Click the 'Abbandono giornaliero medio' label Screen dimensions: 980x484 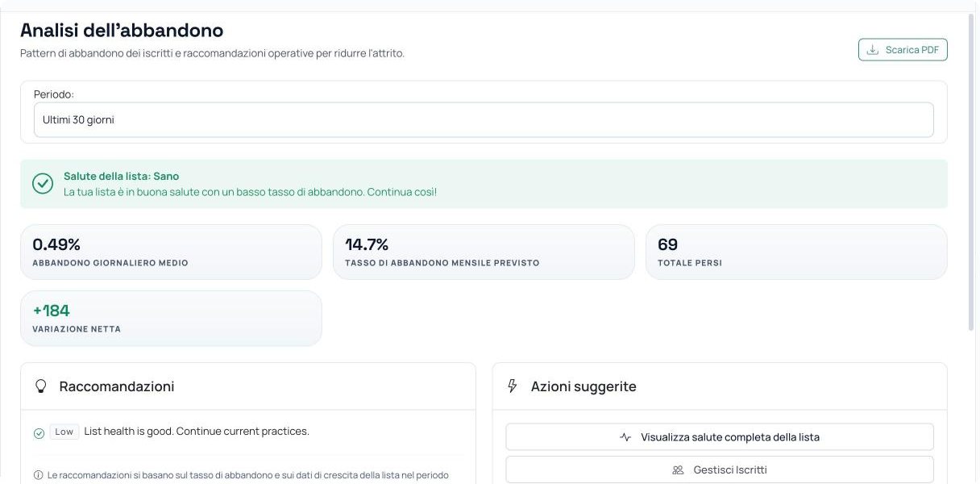(x=110, y=263)
